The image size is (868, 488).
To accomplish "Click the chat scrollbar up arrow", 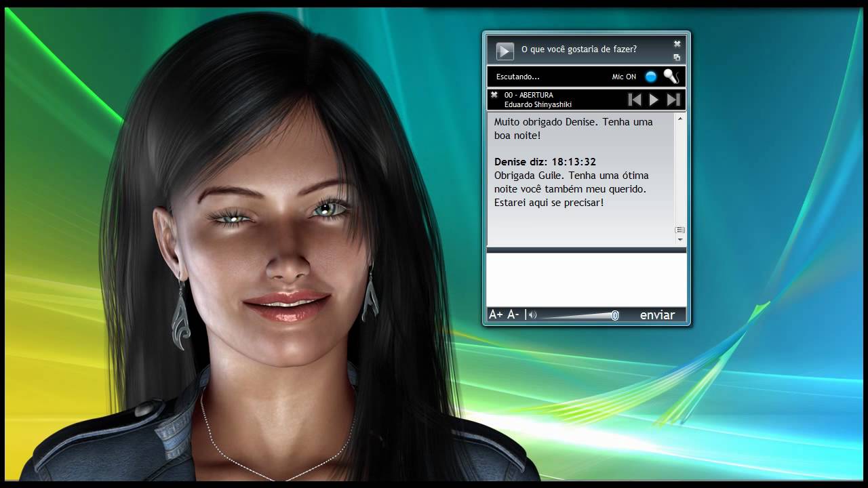I will point(680,119).
